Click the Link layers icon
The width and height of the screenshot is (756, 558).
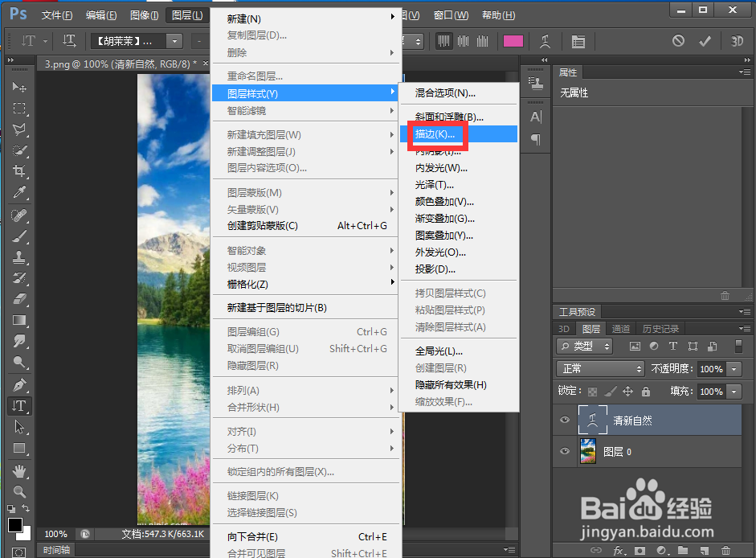pyautogui.click(x=597, y=550)
